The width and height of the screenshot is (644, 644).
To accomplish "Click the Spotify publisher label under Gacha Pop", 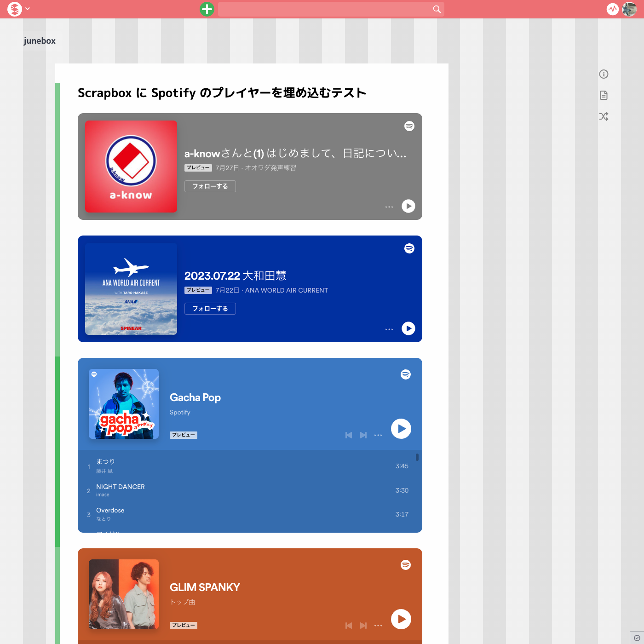I will point(180,412).
